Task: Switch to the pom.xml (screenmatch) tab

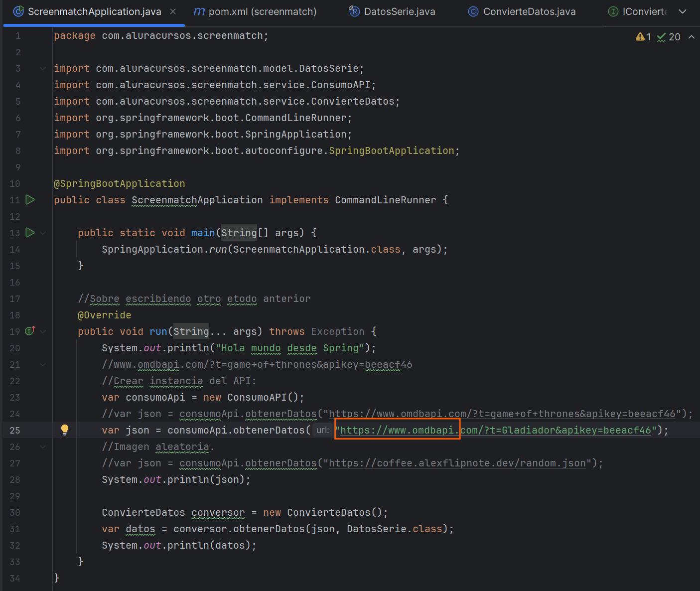Action: 255,11
